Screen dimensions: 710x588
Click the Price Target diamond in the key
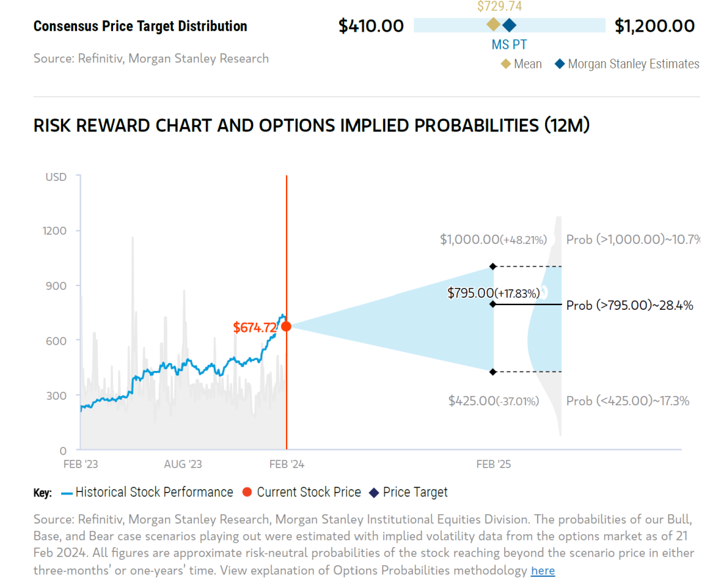coord(374,492)
